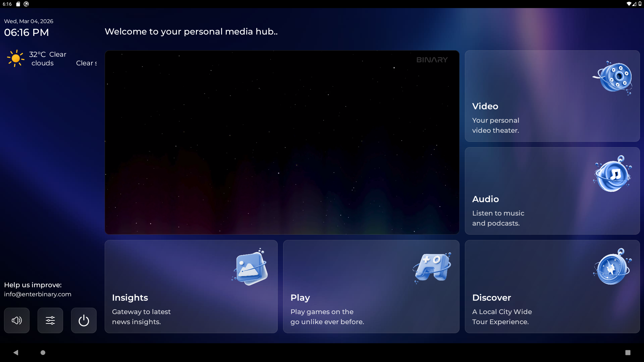The image size is (644, 362).
Task: Tap the power button icon
Action: click(x=84, y=320)
